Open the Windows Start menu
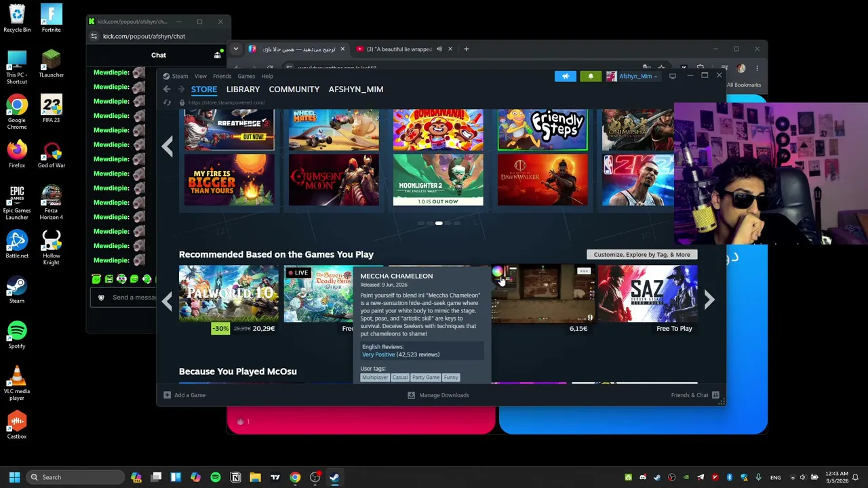The image size is (868, 488). (x=14, y=477)
